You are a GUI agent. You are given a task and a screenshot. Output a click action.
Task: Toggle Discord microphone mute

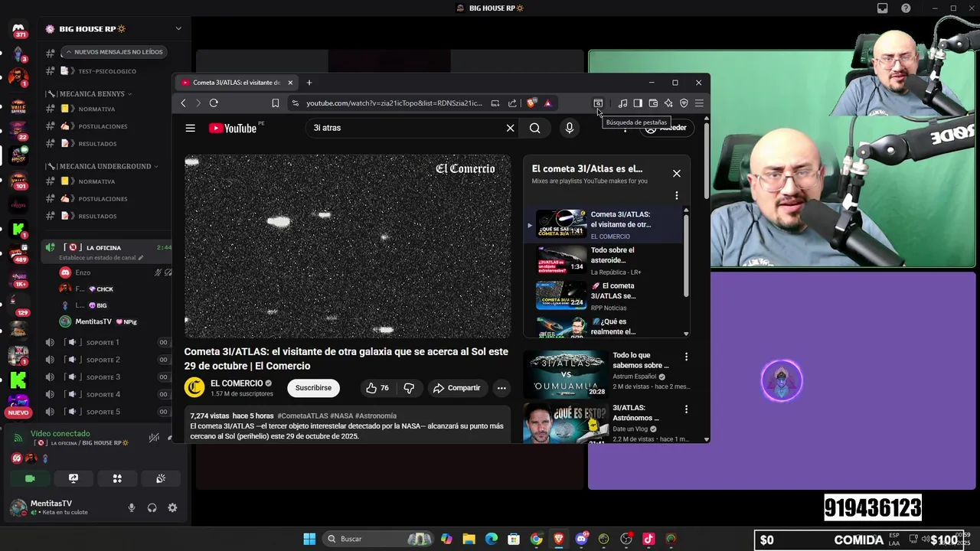(132, 508)
